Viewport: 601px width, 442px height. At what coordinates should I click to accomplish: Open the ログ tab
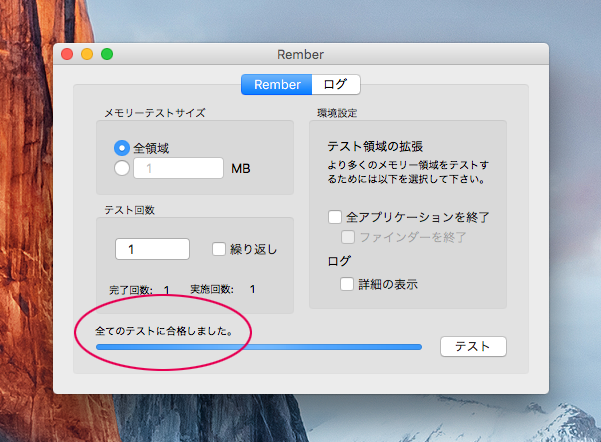click(x=336, y=84)
